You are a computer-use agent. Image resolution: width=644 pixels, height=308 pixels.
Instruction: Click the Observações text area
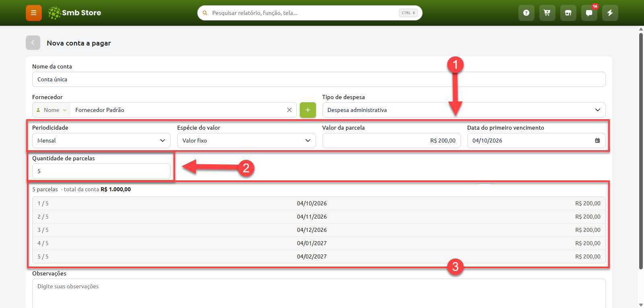tap(319, 294)
